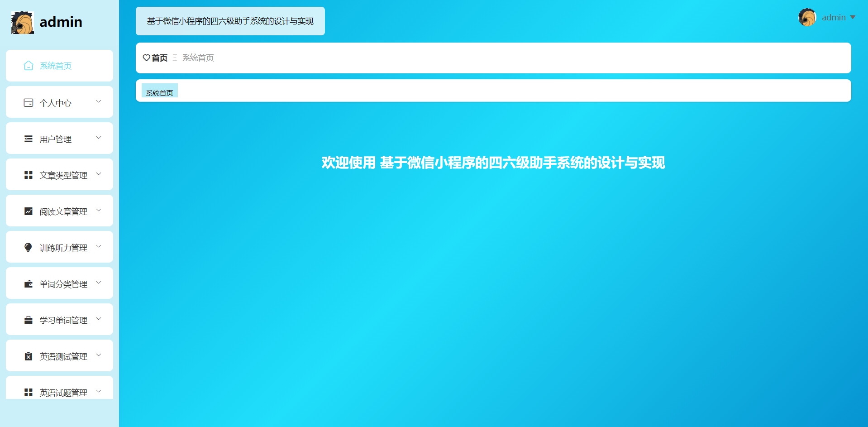868x427 pixels.
Task: Open the 学习单词管理 menu item
Action: coord(59,319)
